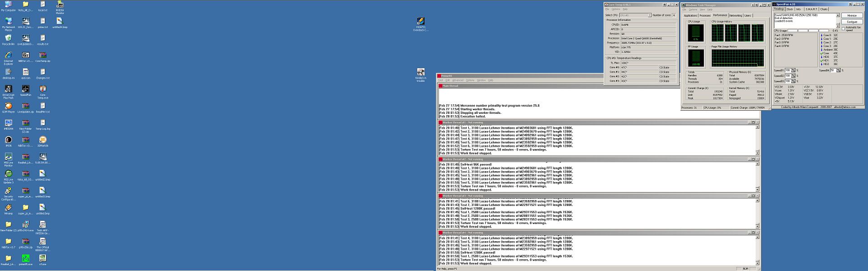The image size is (868, 271).
Task: Open the results.txt file icon
Action: [x=42, y=40]
